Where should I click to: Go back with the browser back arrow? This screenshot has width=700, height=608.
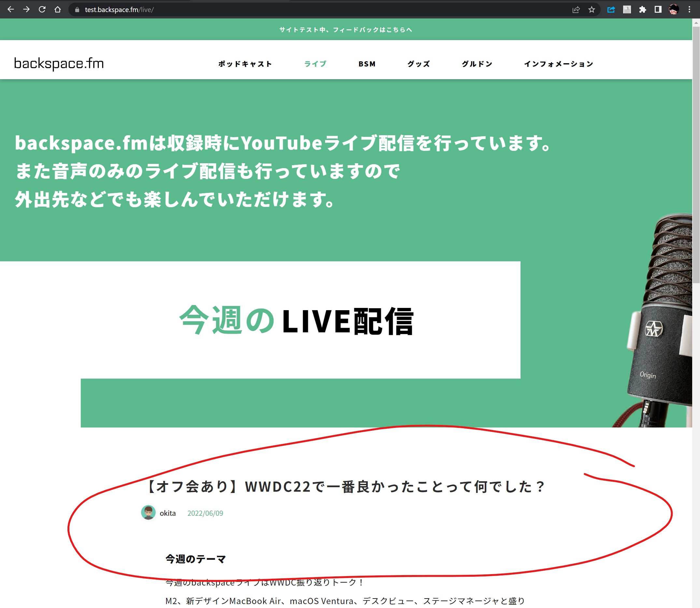[10, 9]
